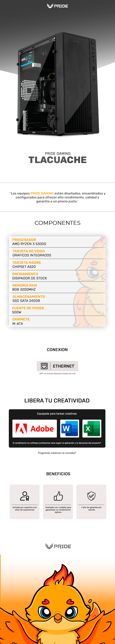
Task: Click the PRIDE logo at top
Action: (x=57, y=6)
